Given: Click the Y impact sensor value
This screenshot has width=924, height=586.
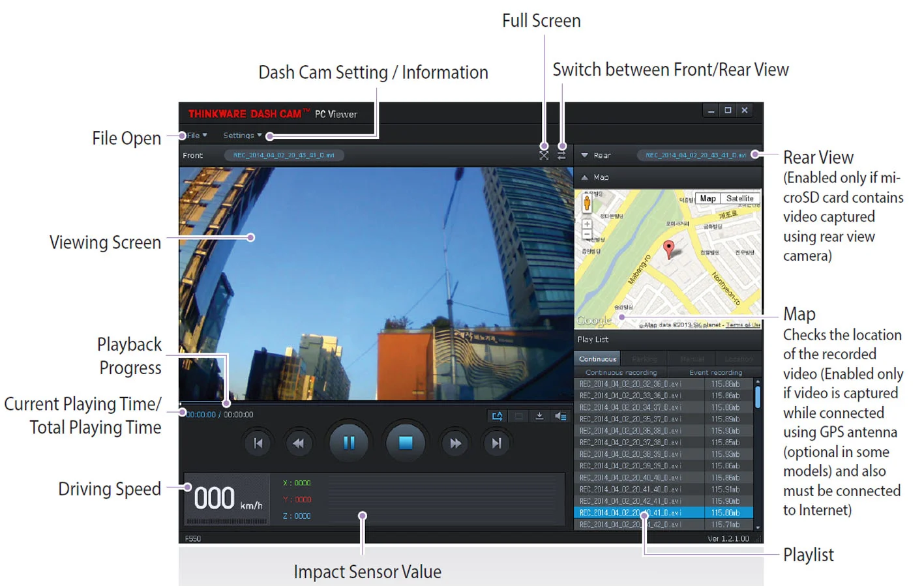Looking at the screenshot, I should pyautogui.click(x=297, y=499).
